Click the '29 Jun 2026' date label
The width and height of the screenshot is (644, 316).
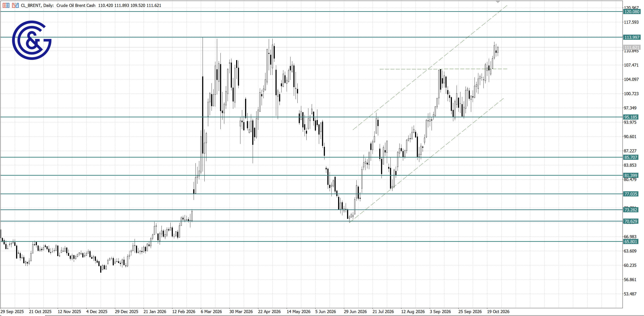tap(355, 312)
